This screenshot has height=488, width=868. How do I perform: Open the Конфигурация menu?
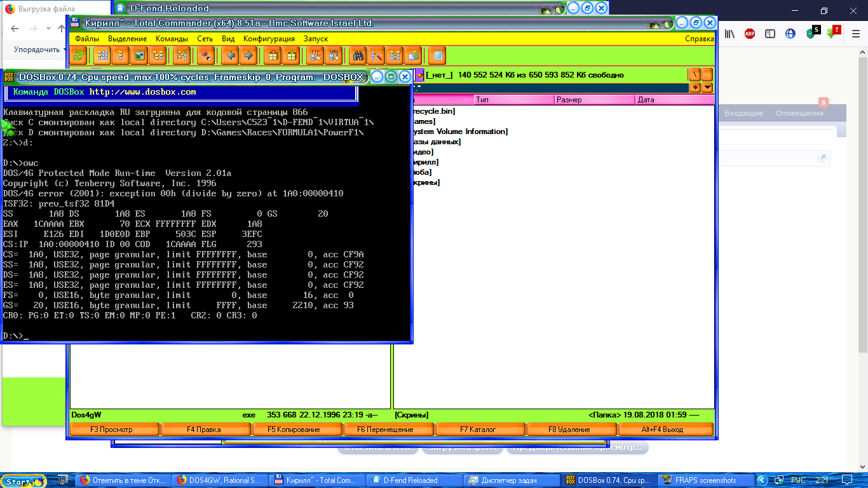coord(269,39)
